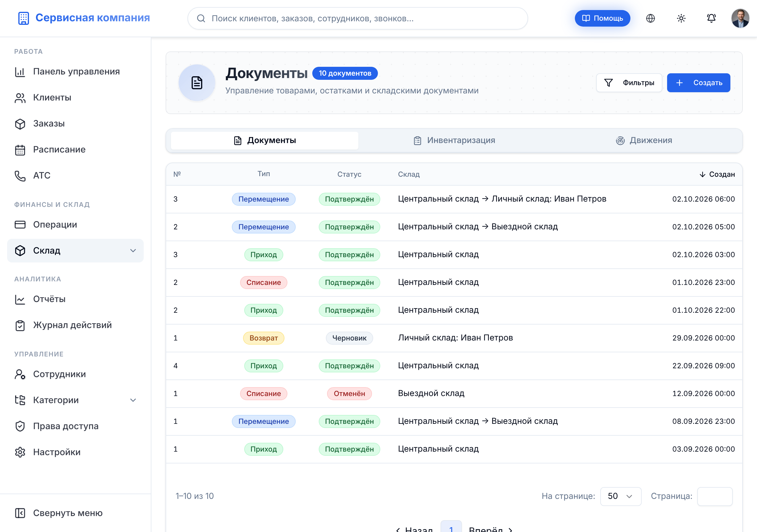Open Операции finance section
Screen dimensions: 757x532
coord(75,224)
